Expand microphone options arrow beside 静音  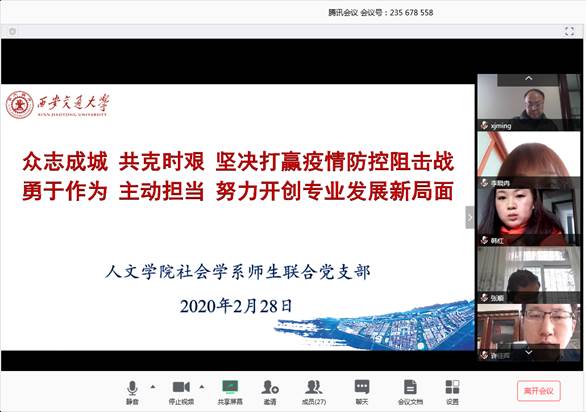click(x=153, y=387)
